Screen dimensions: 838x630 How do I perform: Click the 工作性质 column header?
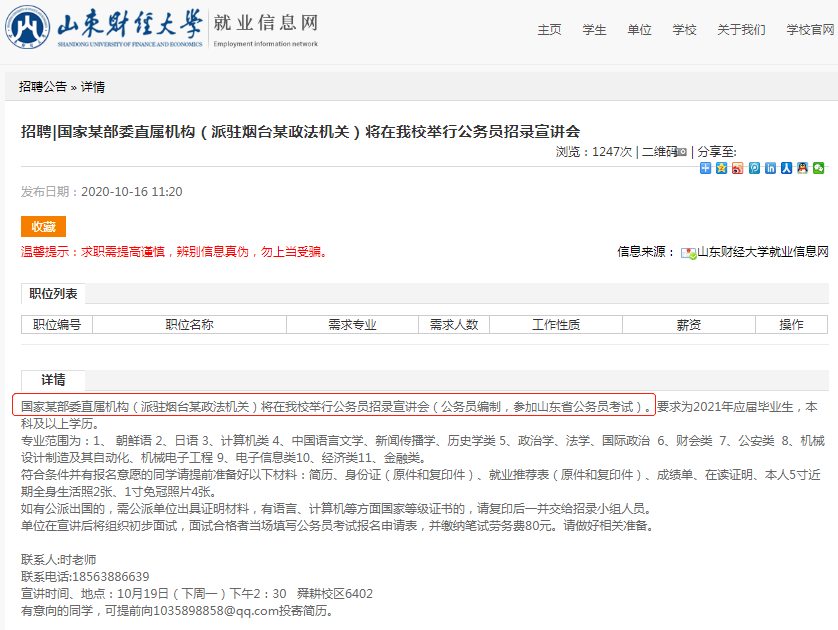click(556, 325)
